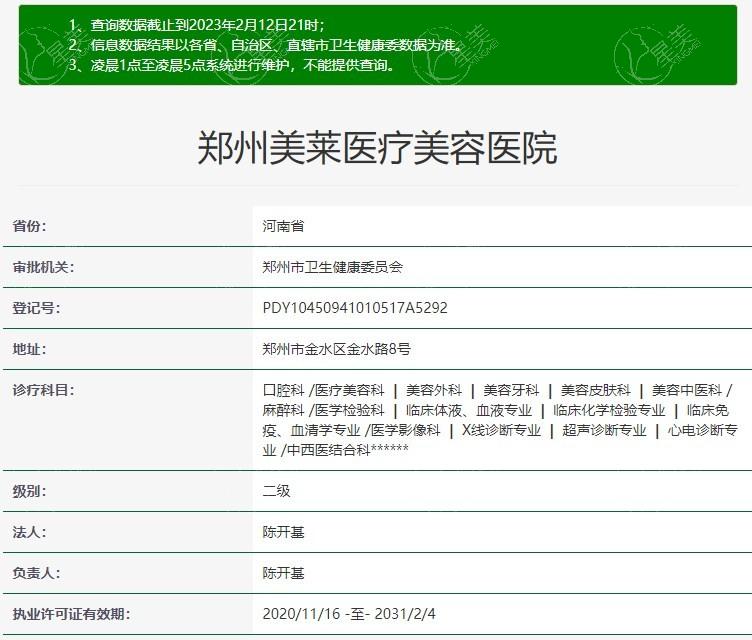752x640 pixels.
Task: Click the 省份 label
Action: click(x=29, y=226)
